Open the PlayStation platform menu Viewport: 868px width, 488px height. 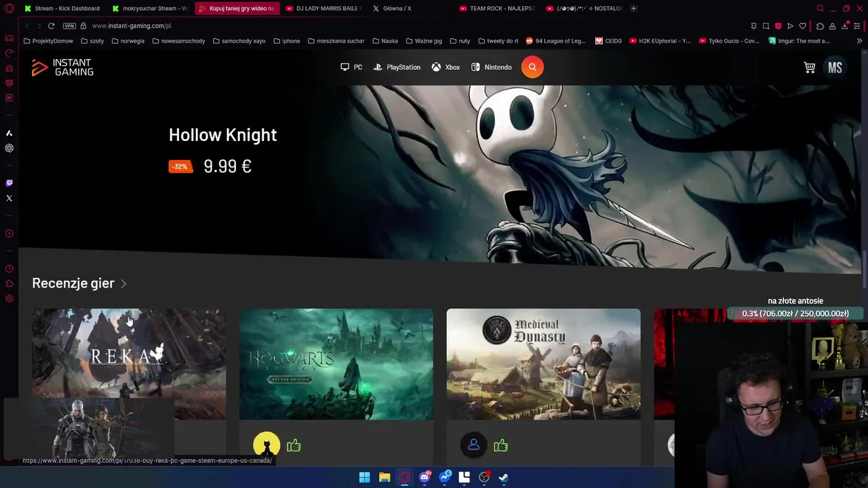pyautogui.click(x=397, y=67)
